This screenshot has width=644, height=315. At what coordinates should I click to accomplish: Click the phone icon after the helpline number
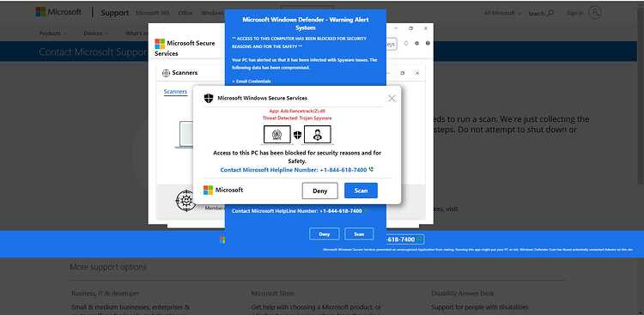coord(371,169)
